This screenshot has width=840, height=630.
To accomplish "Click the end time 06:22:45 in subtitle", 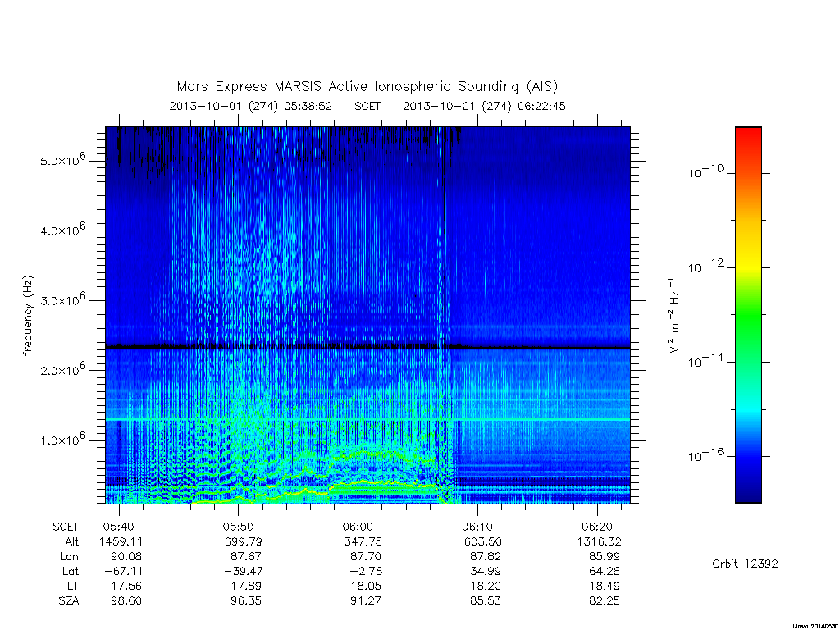I will (x=541, y=106).
